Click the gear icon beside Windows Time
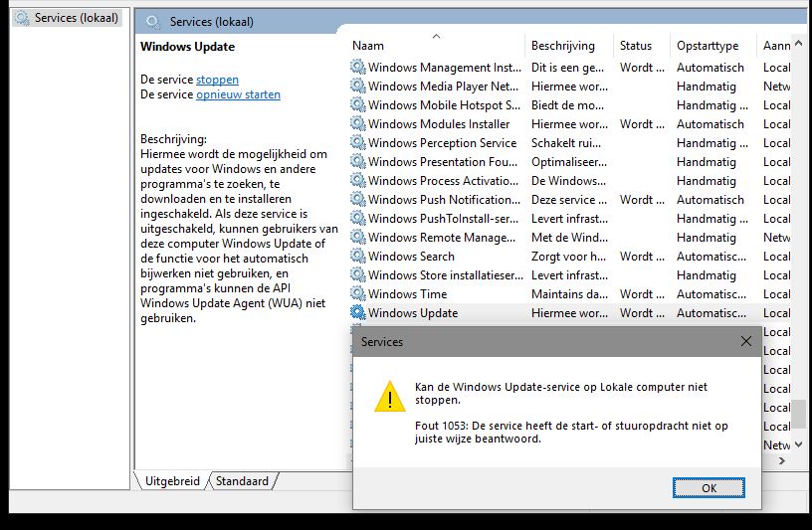The width and height of the screenshot is (812, 530). point(358,293)
